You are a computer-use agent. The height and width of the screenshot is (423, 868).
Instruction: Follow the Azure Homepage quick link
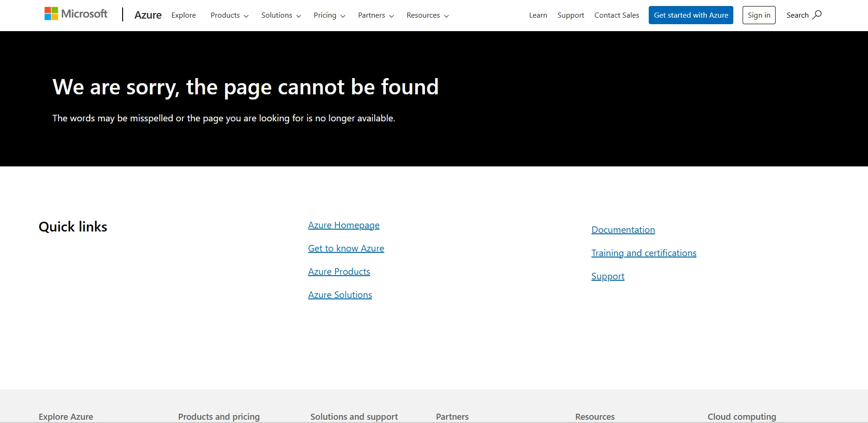(x=344, y=225)
